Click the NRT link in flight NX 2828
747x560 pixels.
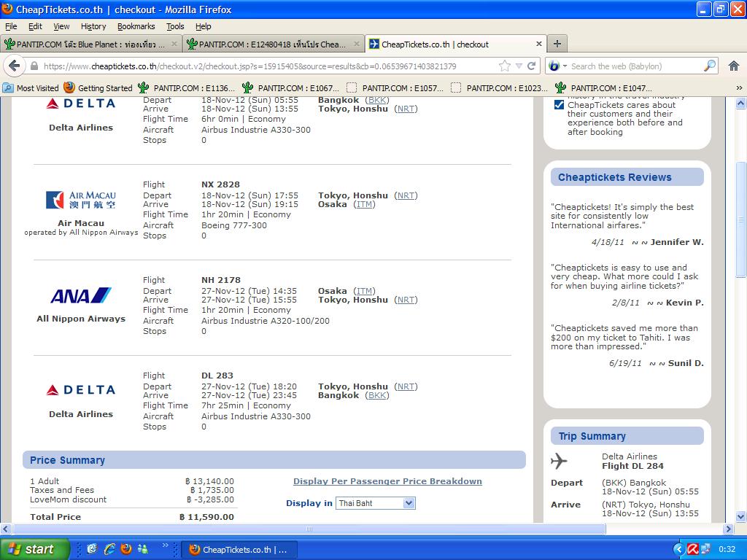click(x=406, y=195)
